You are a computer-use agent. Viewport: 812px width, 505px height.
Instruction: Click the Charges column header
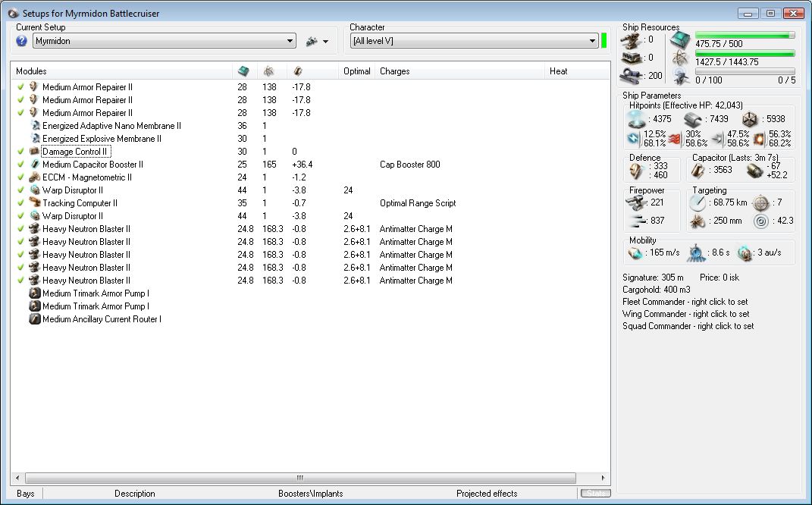[x=460, y=71]
